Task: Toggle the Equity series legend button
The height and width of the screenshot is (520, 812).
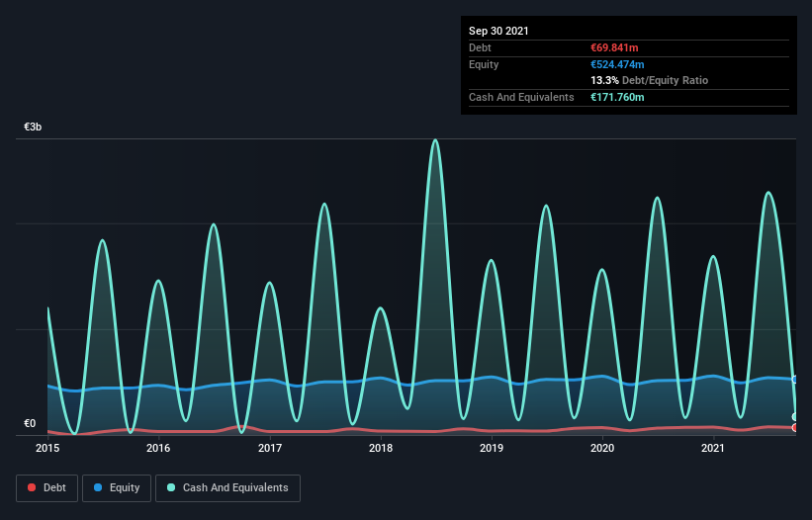Action: pyautogui.click(x=117, y=488)
